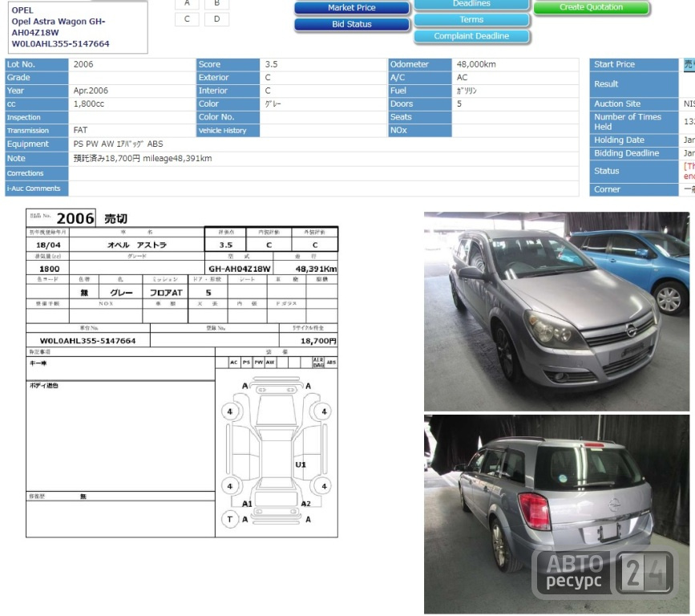The height and width of the screenshot is (616, 695).
Task: Click the Odometer value 48,000km
Action: [x=476, y=64]
